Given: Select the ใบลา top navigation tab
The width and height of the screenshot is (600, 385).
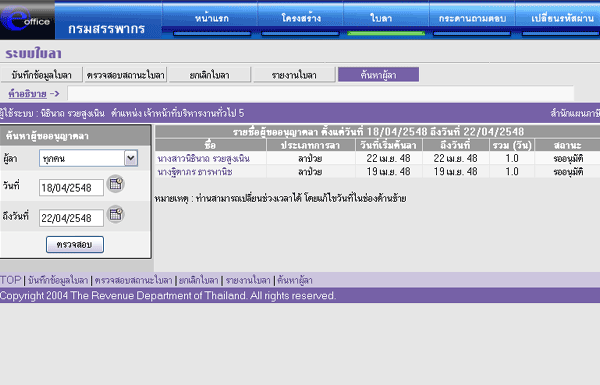Looking at the screenshot, I should [x=381, y=18].
